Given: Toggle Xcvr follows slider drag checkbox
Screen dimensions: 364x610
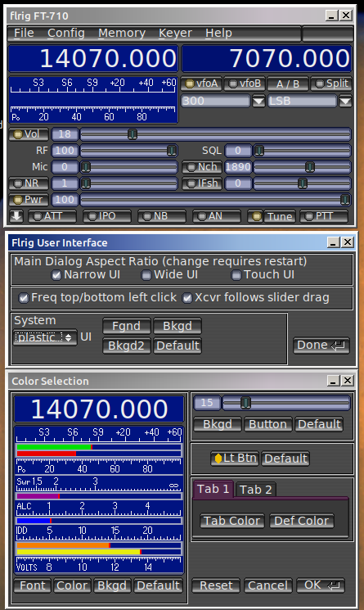Looking at the screenshot, I should coord(256,297).
